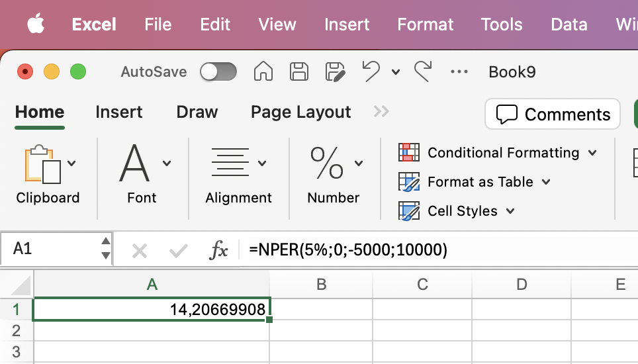638x364 pixels.
Task: Click cell A1 containing 14,20669908
Action: point(152,310)
